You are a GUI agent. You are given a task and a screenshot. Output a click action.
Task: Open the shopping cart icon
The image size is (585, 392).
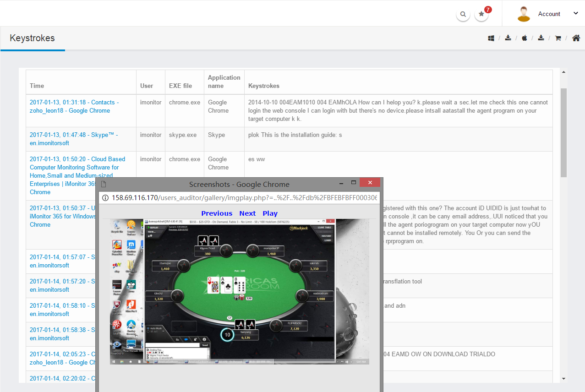click(558, 38)
